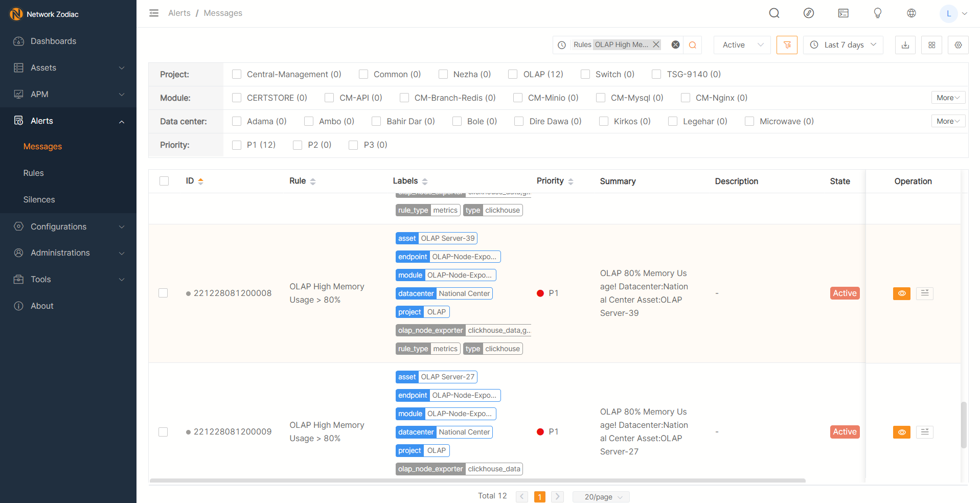Viewport: 980px width, 503px height.
Task: Click the download export icon
Action: pyautogui.click(x=905, y=45)
